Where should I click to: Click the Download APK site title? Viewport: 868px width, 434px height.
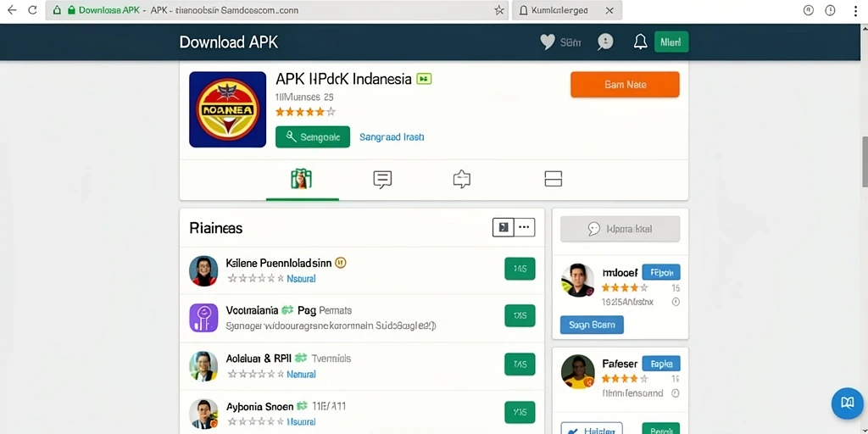pos(229,42)
